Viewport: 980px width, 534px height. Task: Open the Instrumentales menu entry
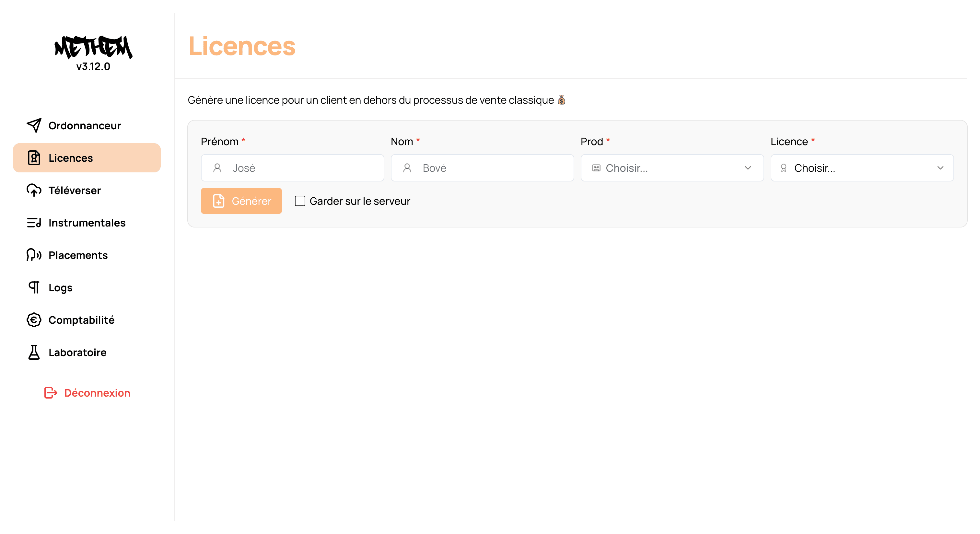(x=87, y=223)
